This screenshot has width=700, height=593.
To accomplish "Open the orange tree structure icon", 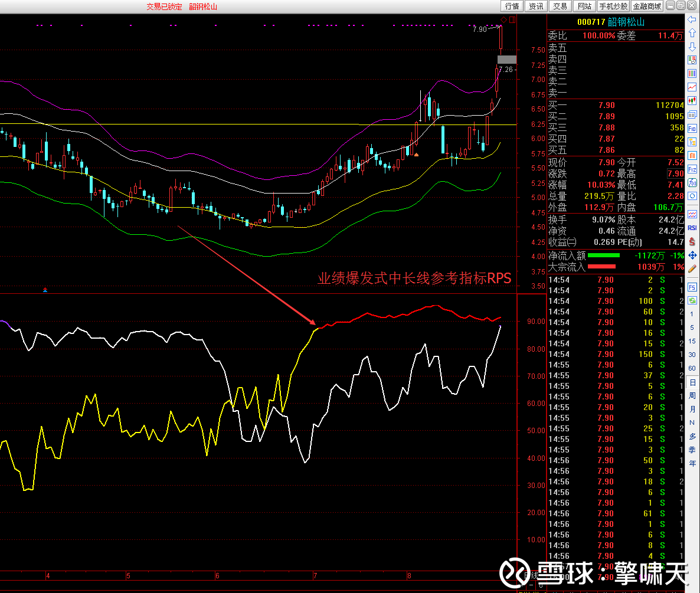I will (692, 142).
